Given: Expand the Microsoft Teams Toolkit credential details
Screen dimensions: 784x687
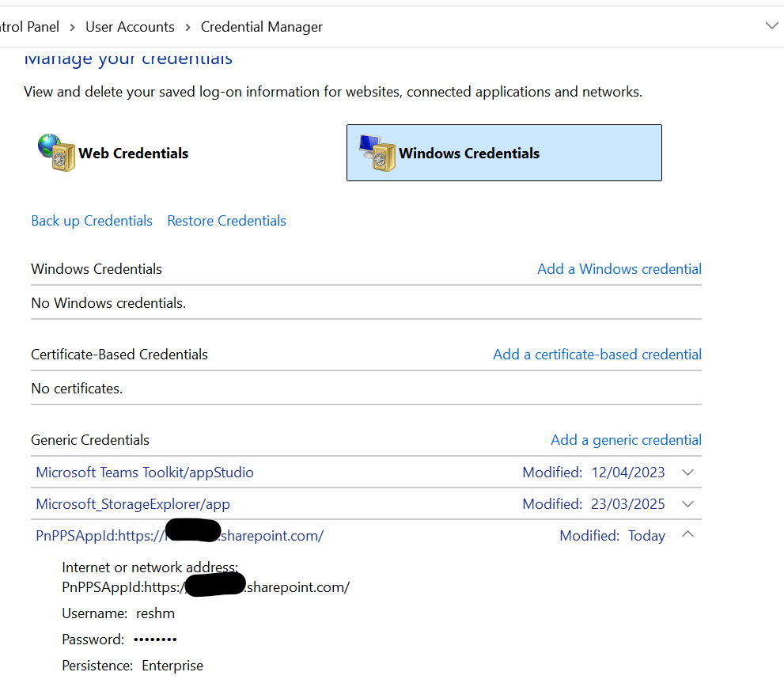Looking at the screenshot, I should coord(687,472).
